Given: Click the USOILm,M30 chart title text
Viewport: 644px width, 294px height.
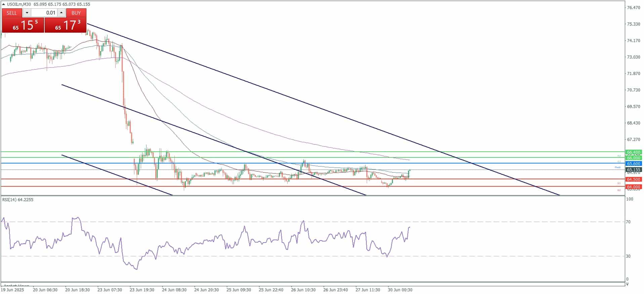Looking at the screenshot, I should tap(19, 4).
